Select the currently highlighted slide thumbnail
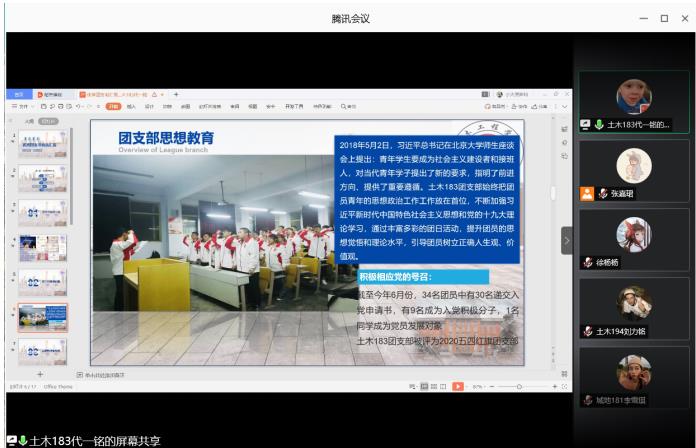 [43, 318]
